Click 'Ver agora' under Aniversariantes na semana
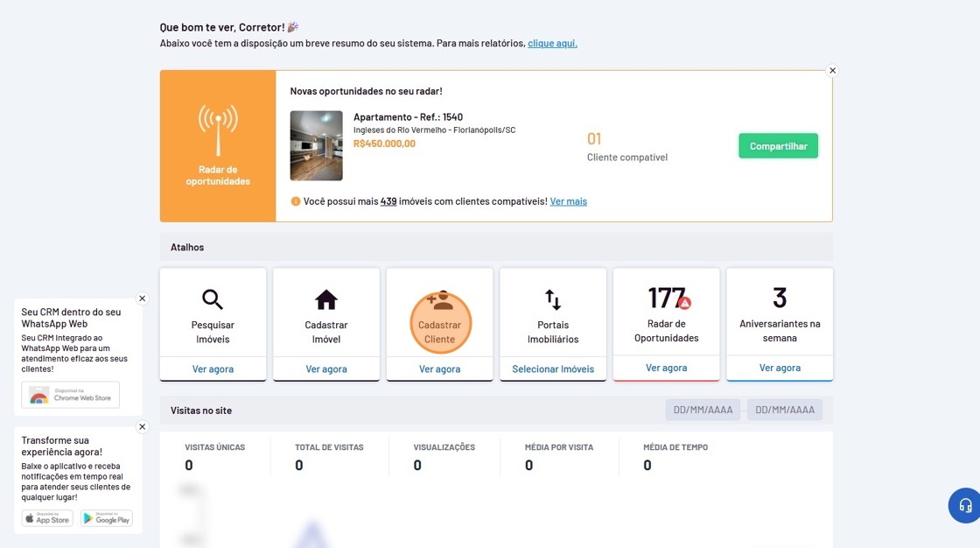The image size is (980, 548). pyautogui.click(x=780, y=369)
